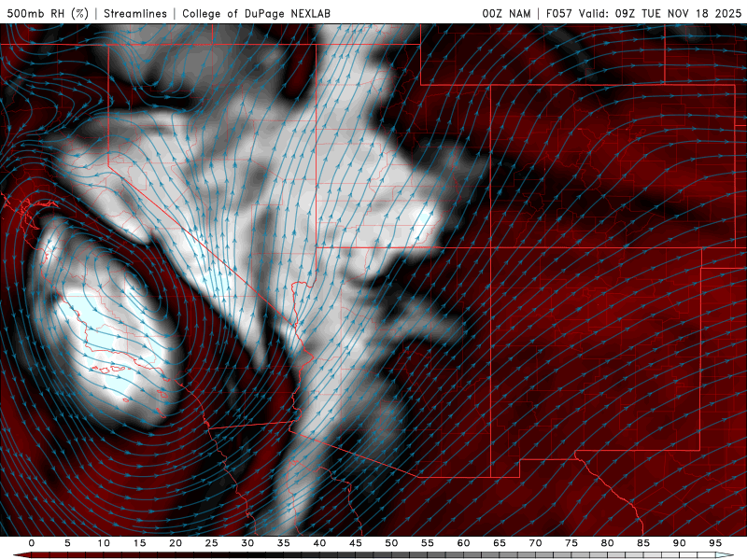Click the color bar value 0
747x560 pixels.
point(32,543)
